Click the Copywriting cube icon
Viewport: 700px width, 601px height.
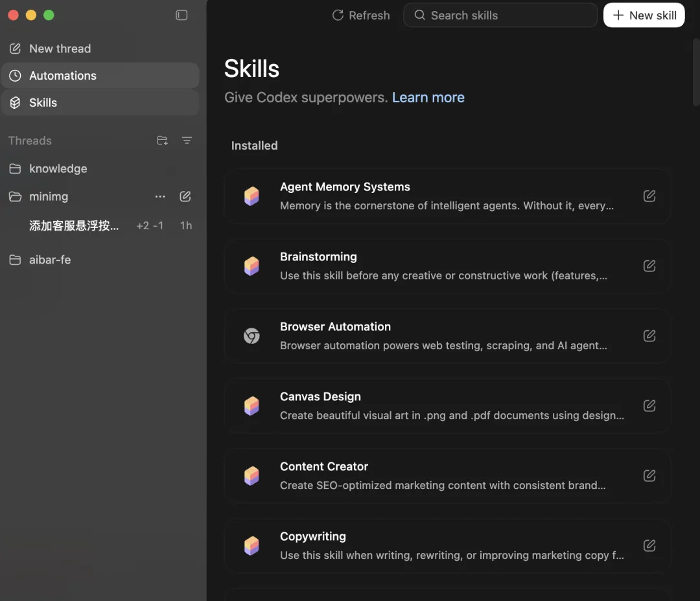point(251,545)
